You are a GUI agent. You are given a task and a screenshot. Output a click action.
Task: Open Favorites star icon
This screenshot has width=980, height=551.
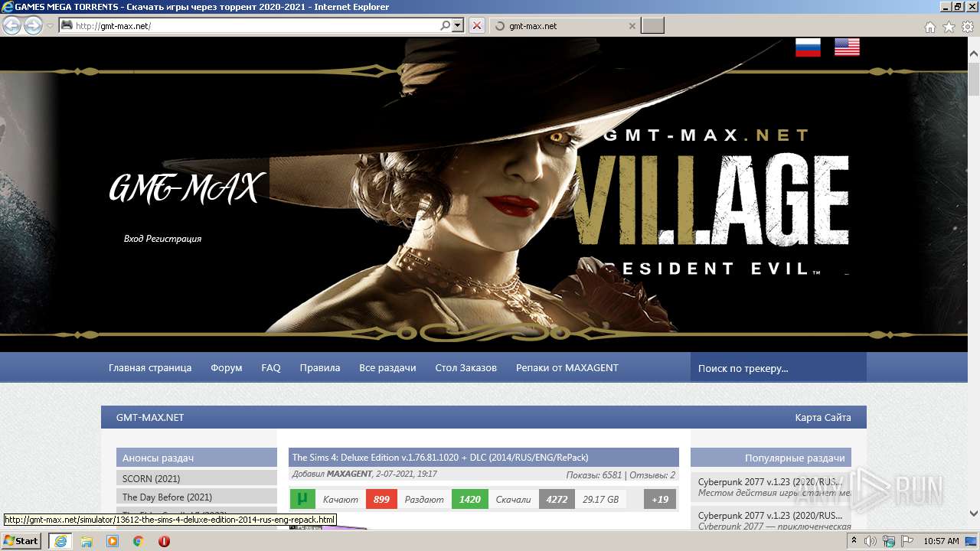coord(949,27)
